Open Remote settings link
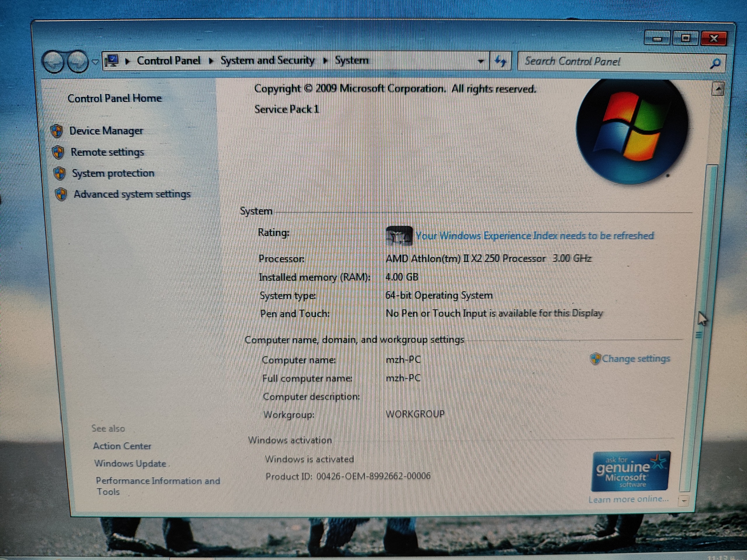 coord(107,152)
